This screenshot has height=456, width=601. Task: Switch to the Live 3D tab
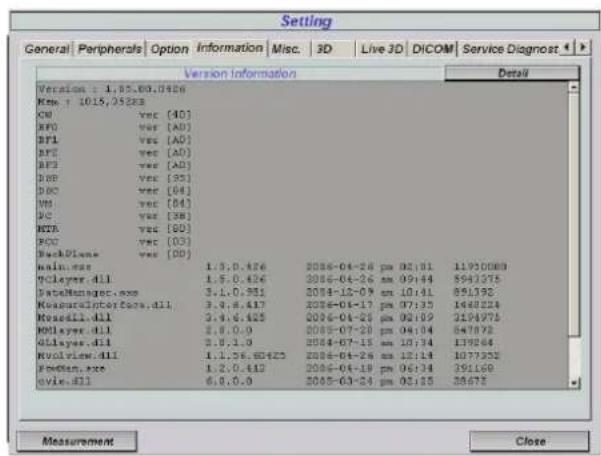[x=381, y=49]
